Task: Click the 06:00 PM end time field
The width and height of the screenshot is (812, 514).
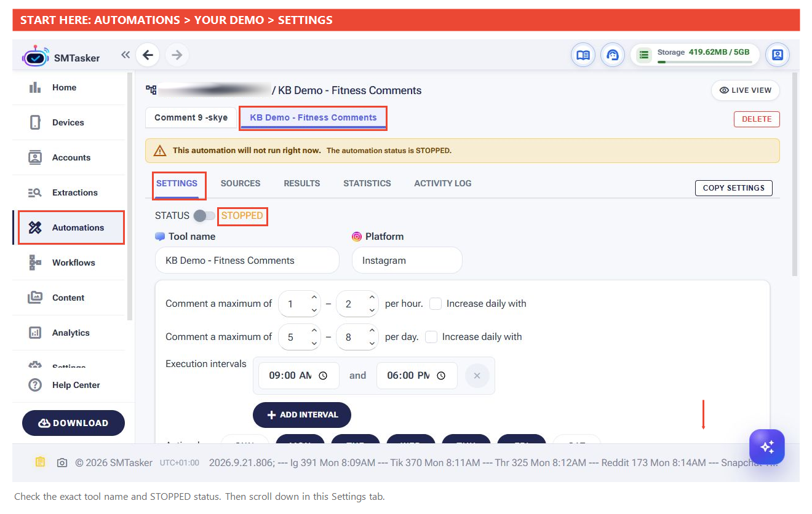Action: pyautogui.click(x=417, y=376)
